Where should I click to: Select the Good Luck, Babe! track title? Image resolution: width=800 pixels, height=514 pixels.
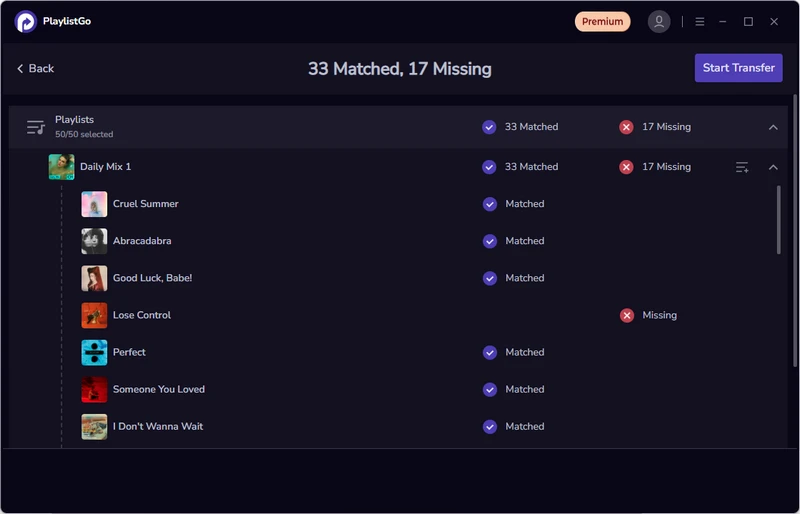152,278
